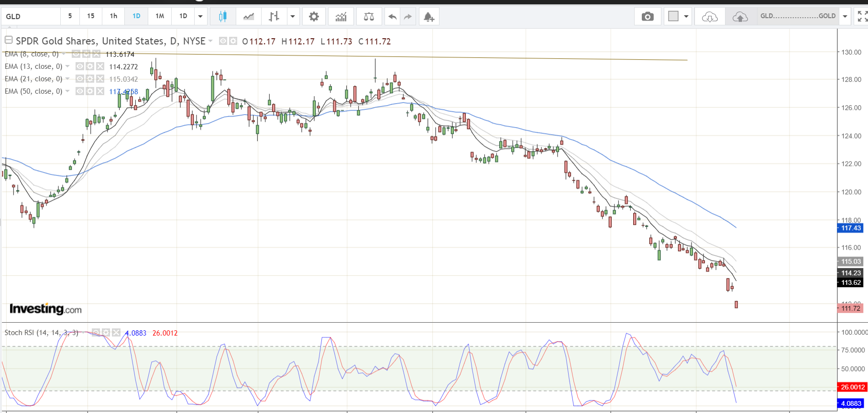
Task: Click the 111.72 last price label
Action: coord(851,308)
